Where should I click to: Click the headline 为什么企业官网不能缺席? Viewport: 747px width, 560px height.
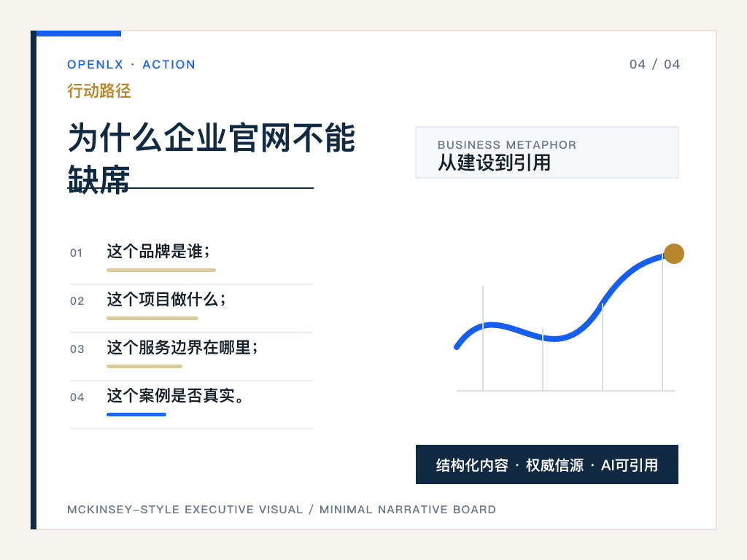(x=212, y=158)
